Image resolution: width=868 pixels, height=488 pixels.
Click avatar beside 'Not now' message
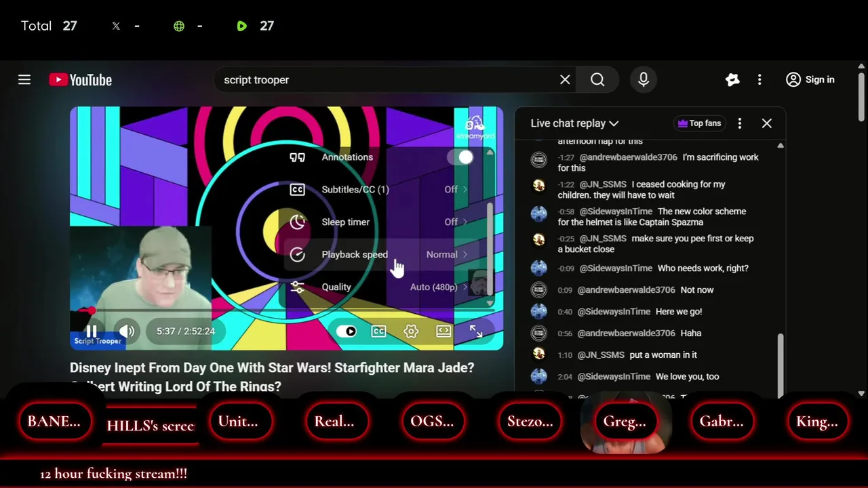point(539,290)
